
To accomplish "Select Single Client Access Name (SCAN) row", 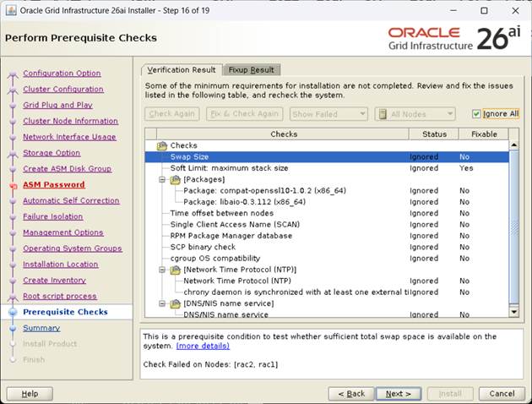I will [327, 225].
